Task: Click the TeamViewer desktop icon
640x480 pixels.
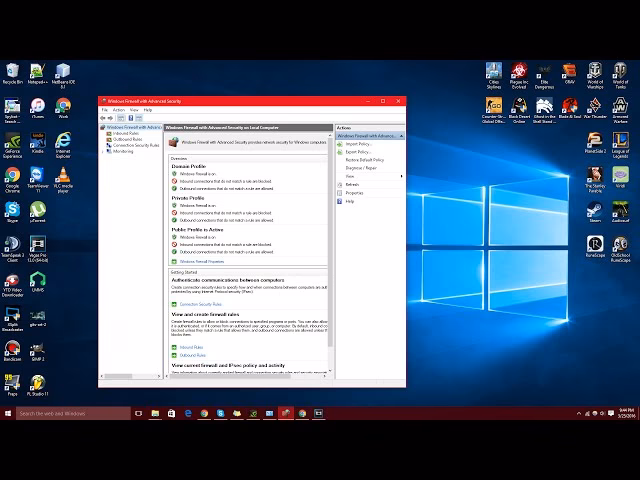Action: pyautogui.click(x=38, y=180)
